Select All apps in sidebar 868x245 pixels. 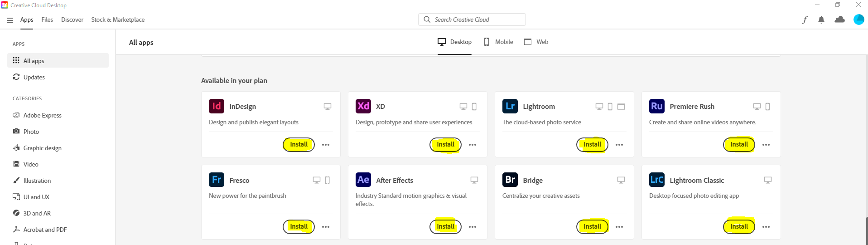point(58,60)
